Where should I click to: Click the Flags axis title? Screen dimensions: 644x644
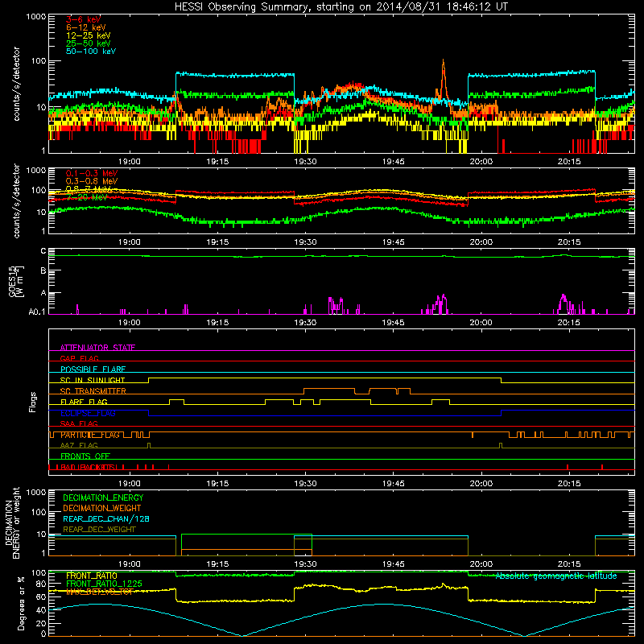(33, 402)
